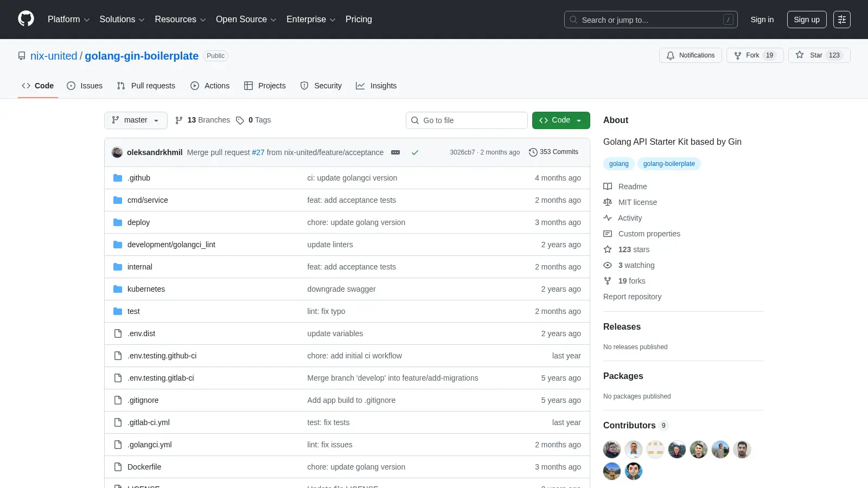Open the Pricing page
Screen dimensions: 868x488
click(x=359, y=20)
